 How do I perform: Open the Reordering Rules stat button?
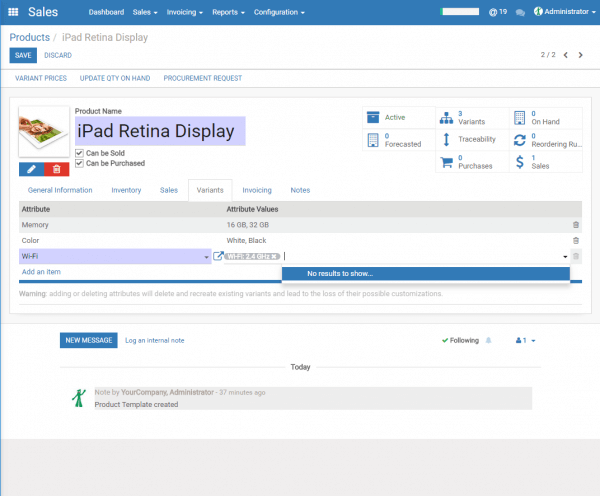pyautogui.click(x=546, y=140)
